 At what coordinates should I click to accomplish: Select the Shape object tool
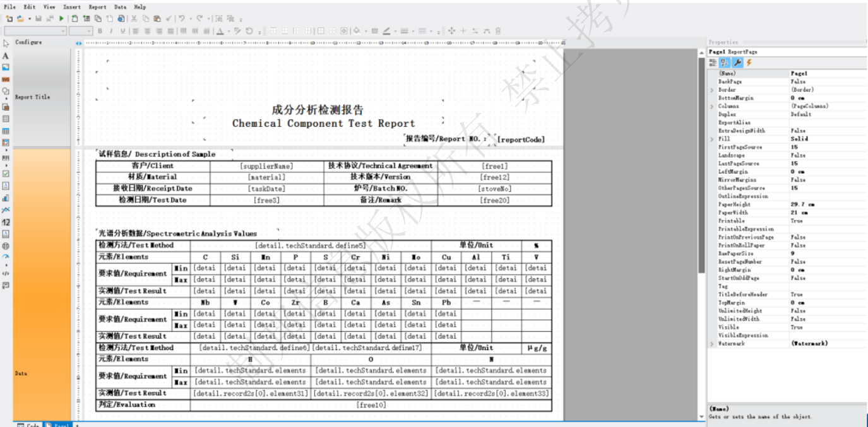point(6,91)
